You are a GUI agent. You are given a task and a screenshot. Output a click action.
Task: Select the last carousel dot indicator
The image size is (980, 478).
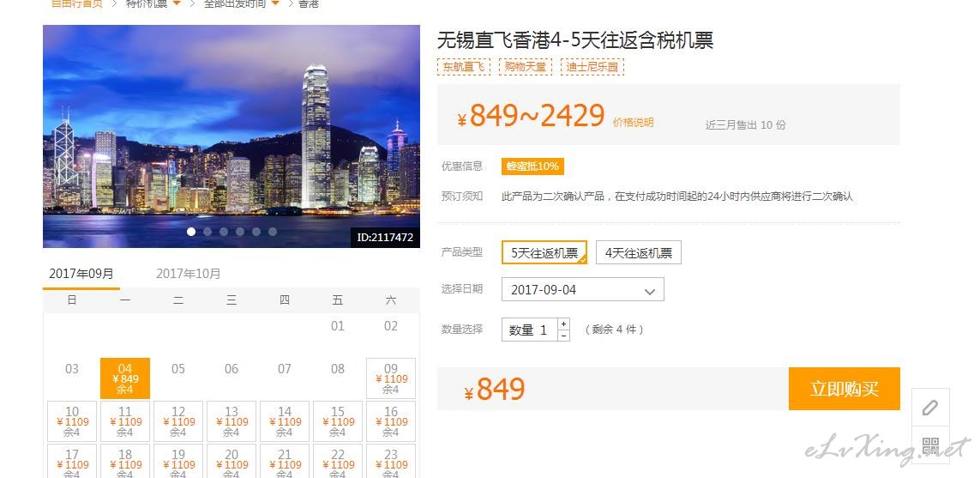pos(273,232)
